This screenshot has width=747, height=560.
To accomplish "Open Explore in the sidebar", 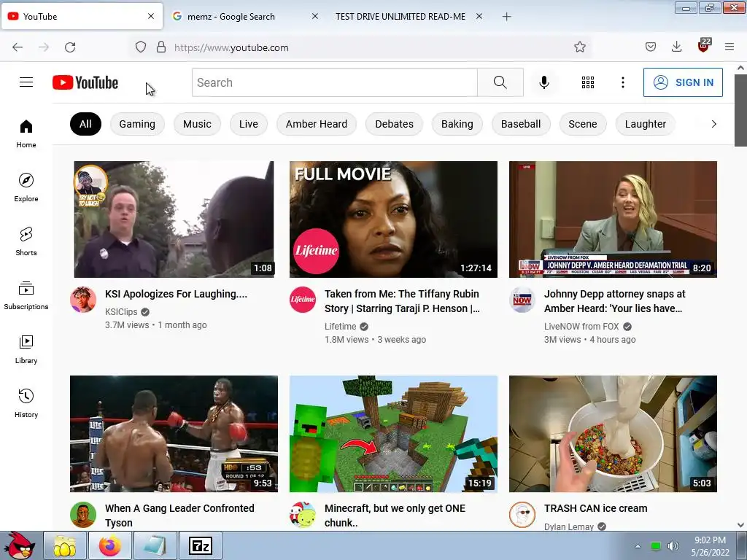I will [26, 187].
